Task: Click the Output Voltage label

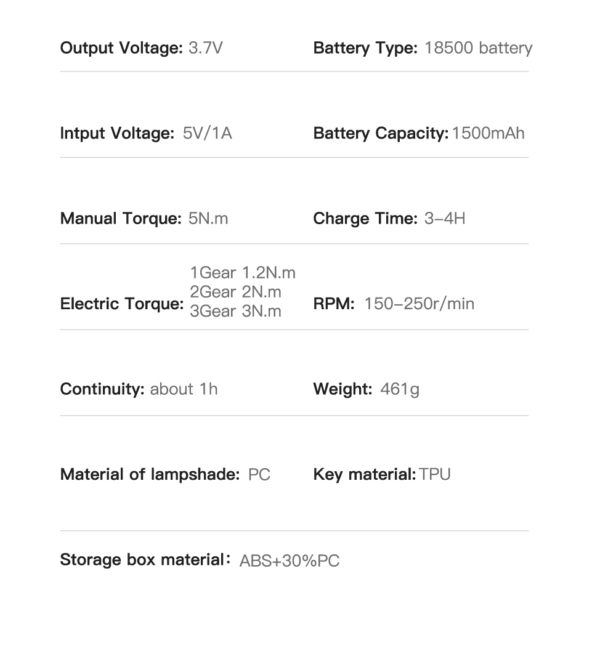Action: point(121,48)
